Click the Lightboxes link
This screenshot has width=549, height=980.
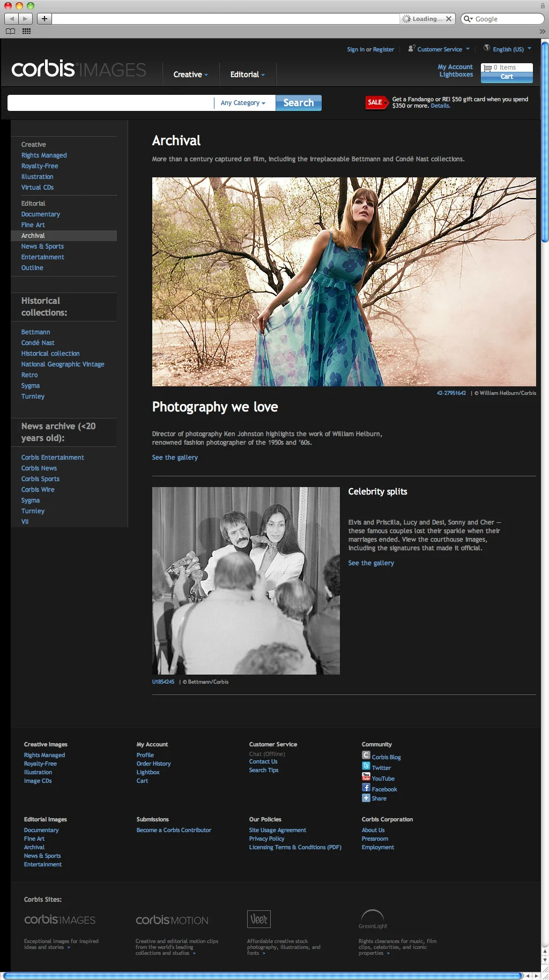click(x=456, y=74)
